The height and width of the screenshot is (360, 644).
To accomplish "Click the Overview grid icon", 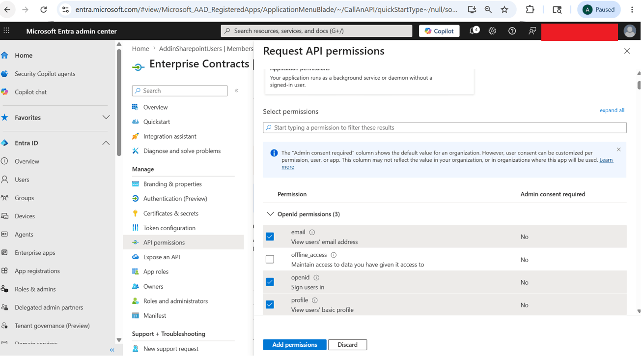I will coord(136,107).
